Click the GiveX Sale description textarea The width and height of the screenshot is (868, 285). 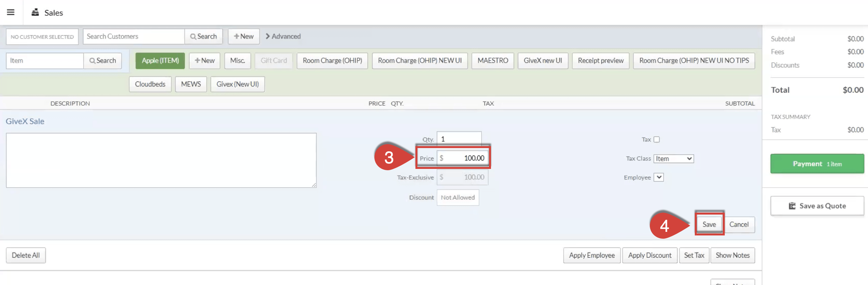[161, 160]
